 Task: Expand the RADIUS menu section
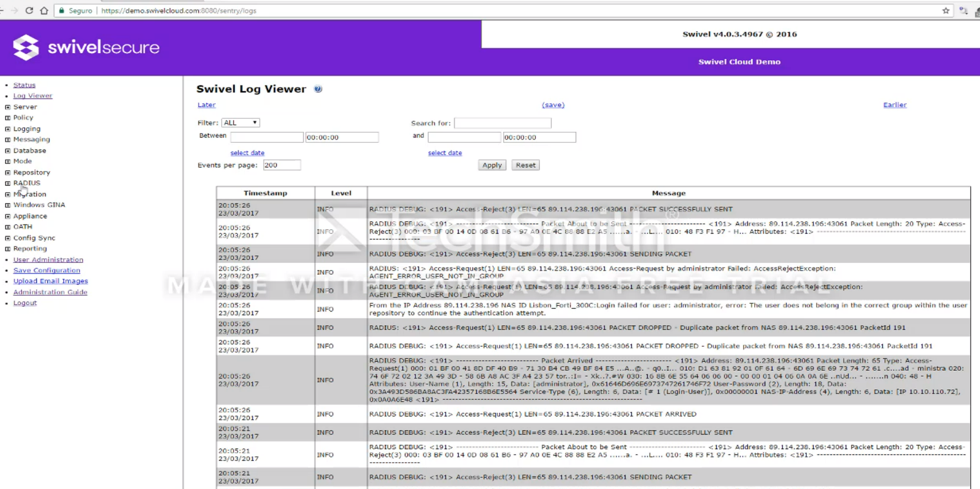[x=8, y=183]
